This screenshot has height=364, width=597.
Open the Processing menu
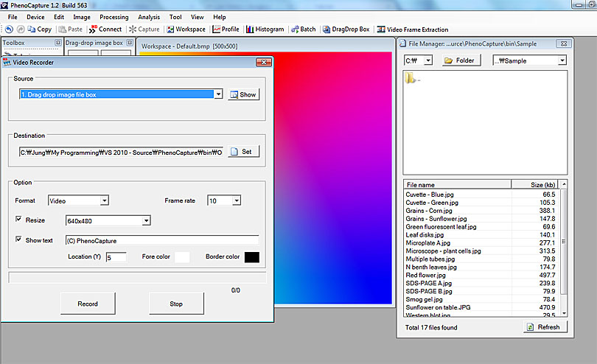114,17
